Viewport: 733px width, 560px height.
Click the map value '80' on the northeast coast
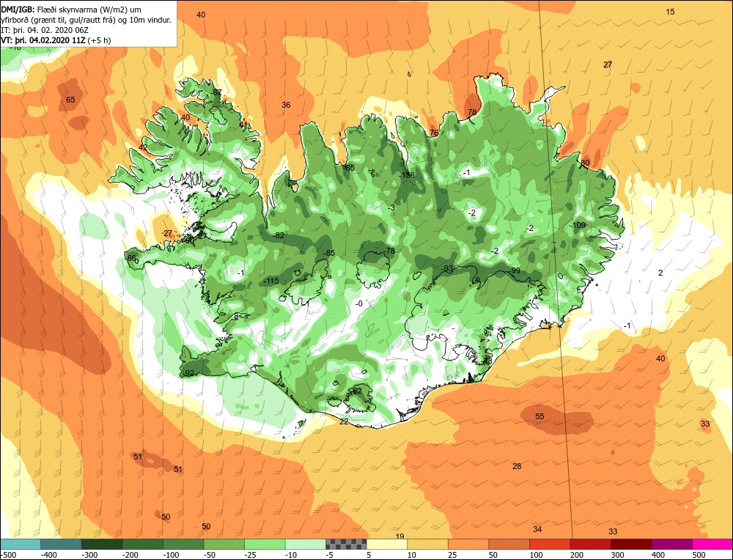585,163
